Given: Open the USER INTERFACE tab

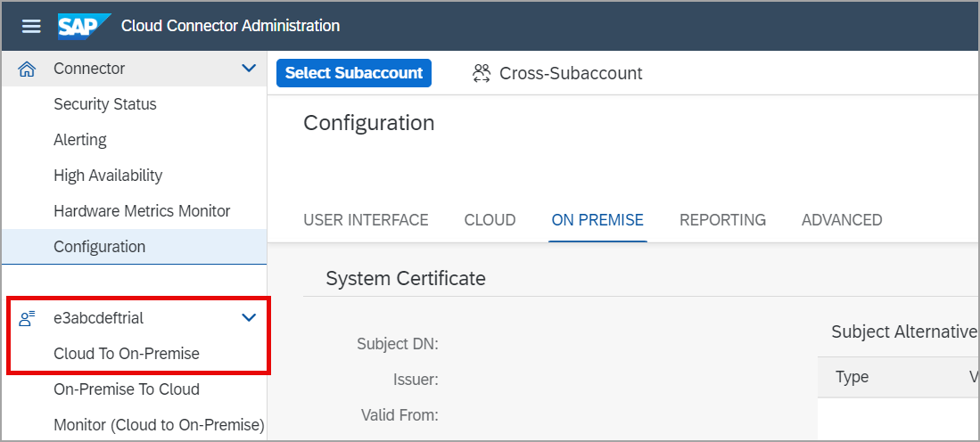Looking at the screenshot, I should point(366,220).
